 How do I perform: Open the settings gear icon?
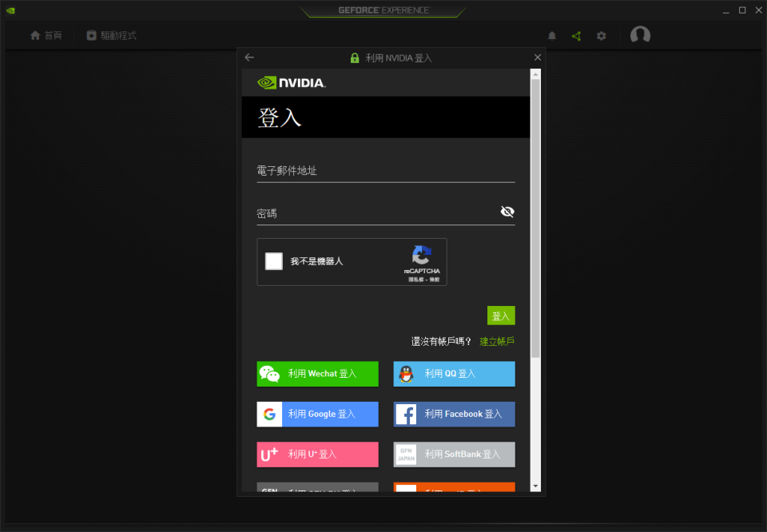pos(602,36)
